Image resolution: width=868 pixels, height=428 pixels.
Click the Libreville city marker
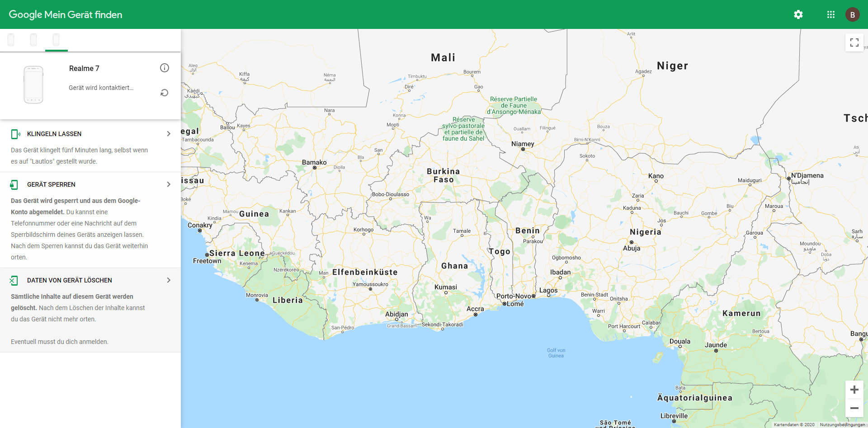(674, 421)
